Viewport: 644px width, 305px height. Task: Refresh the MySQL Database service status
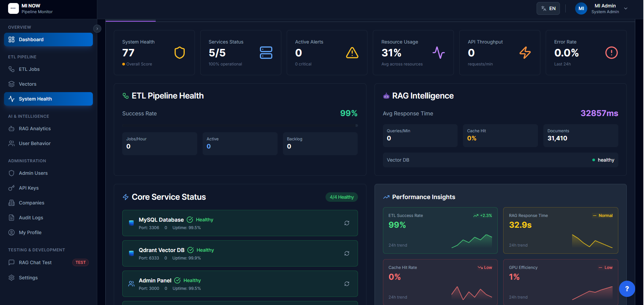pyautogui.click(x=347, y=223)
